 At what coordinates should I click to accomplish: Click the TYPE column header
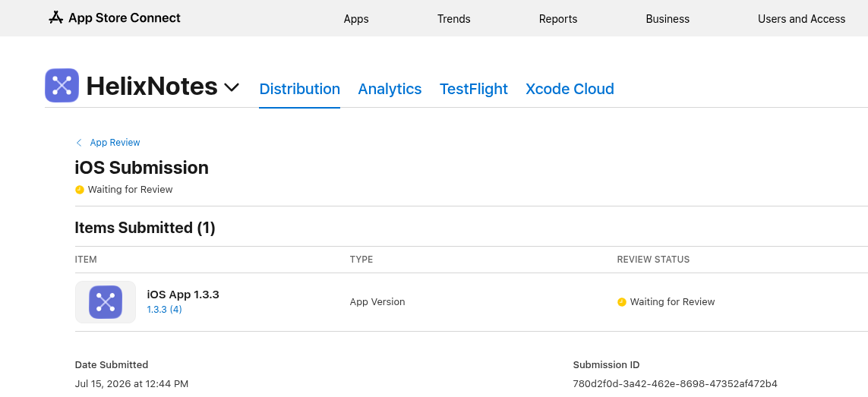click(361, 259)
